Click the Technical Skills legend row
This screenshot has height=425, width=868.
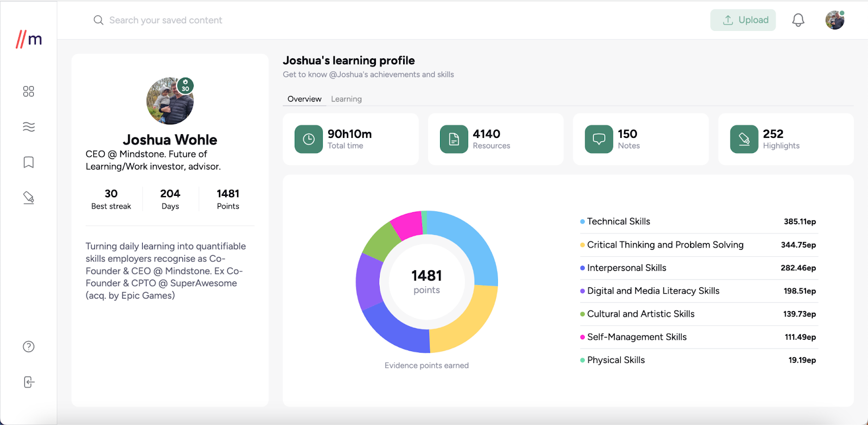pyautogui.click(x=698, y=221)
